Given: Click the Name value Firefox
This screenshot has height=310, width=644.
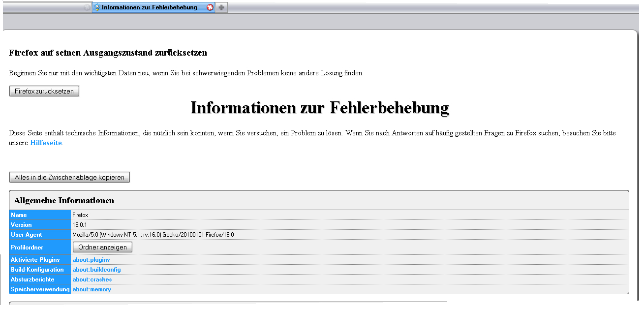Looking at the screenshot, I should (80, 215).
